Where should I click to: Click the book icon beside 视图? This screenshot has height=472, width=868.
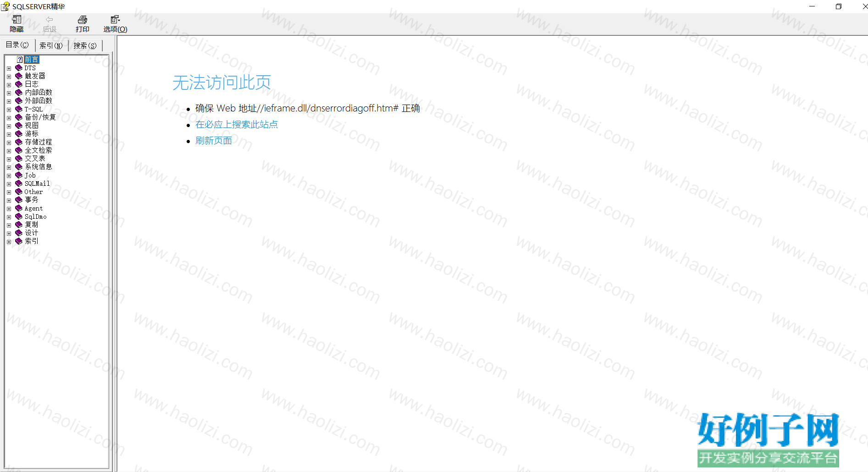point(19,126)
